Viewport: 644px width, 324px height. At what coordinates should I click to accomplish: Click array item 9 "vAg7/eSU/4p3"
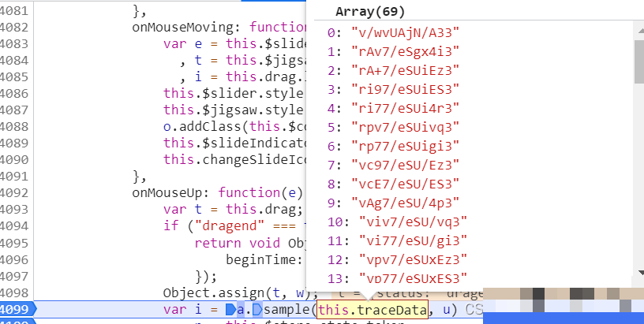(392, 202)
